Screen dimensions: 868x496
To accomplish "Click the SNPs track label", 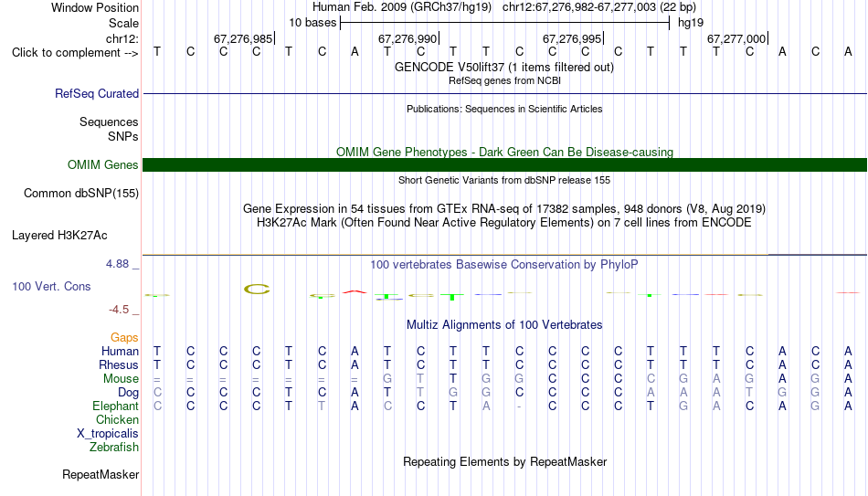I will pyautogui.click(x=123, y=136).
